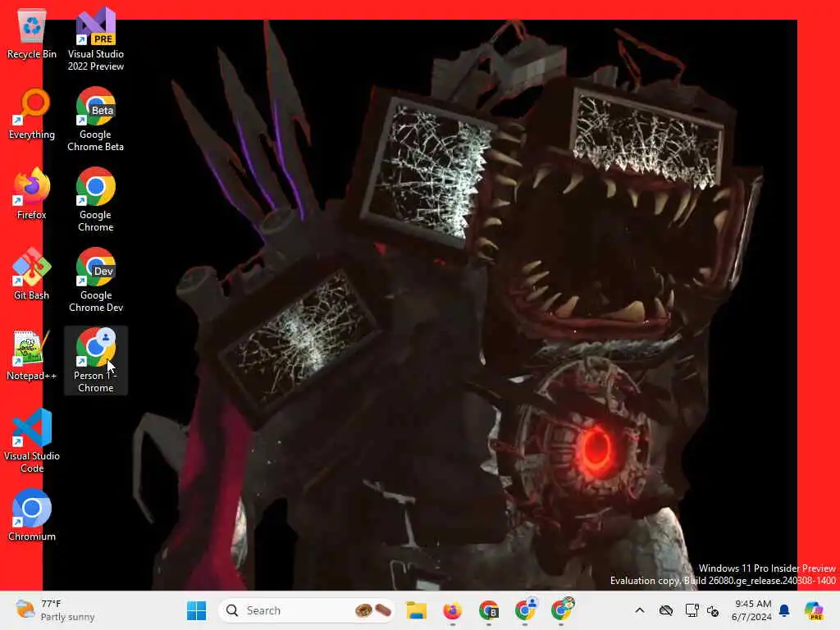This screenshot has width=840, height=630.
Task: Open Firefox from the taskbar
Action: [x=453, y=610]
